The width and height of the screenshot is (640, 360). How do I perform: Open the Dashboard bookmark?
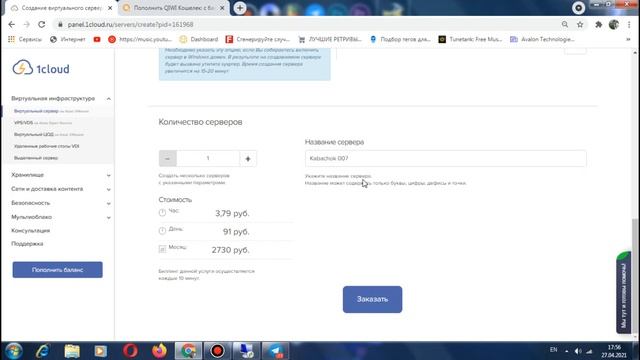199,39
